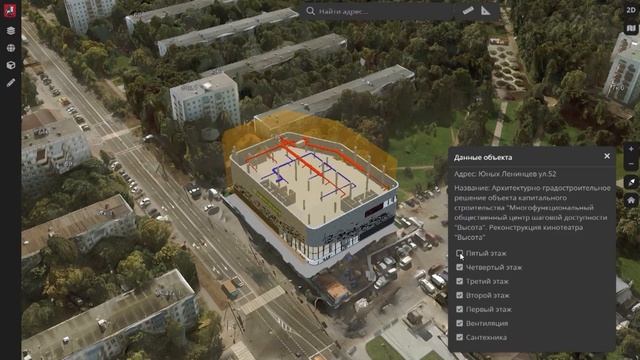The height and width of the screenshot is (360, 640).
Task: Close the Данные объекта panel
Action: (x=607, y=156)
